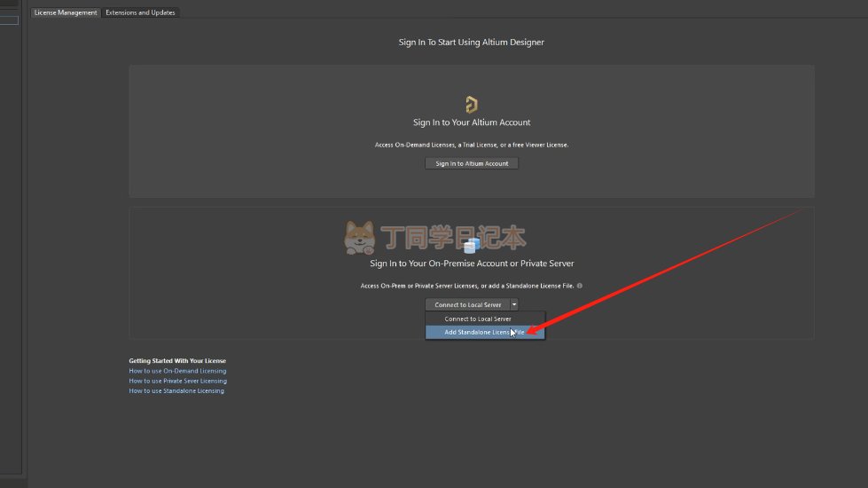Open How to use On-Demand Licensing link
The image size is (868, 488).
(177, 371)
